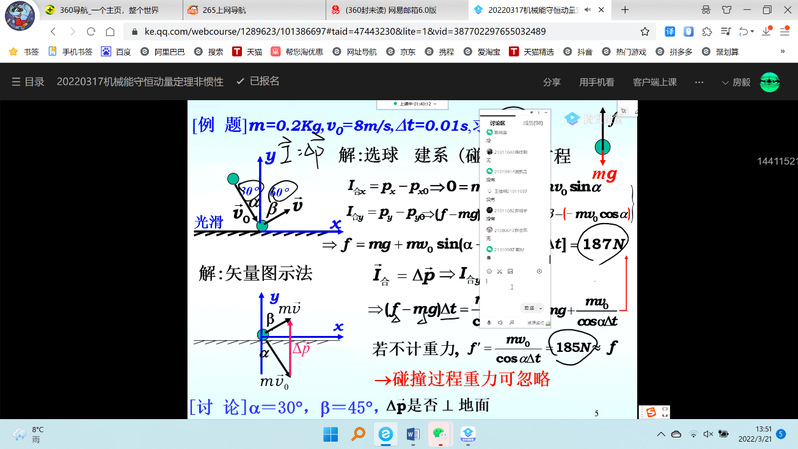Click the user profile avatar
798x449 pixels.
tap(770, 82)
